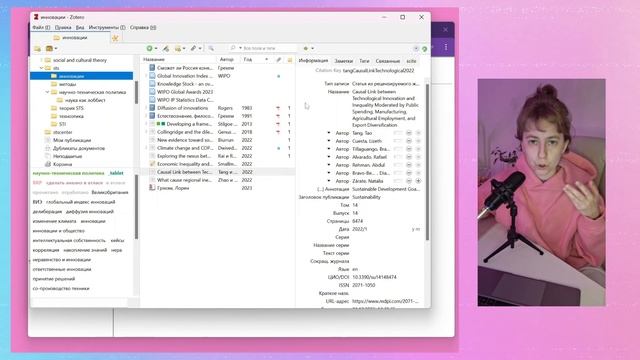Switch to the Теги tab
Screen dimensions: 640x360
pos(364,61)
